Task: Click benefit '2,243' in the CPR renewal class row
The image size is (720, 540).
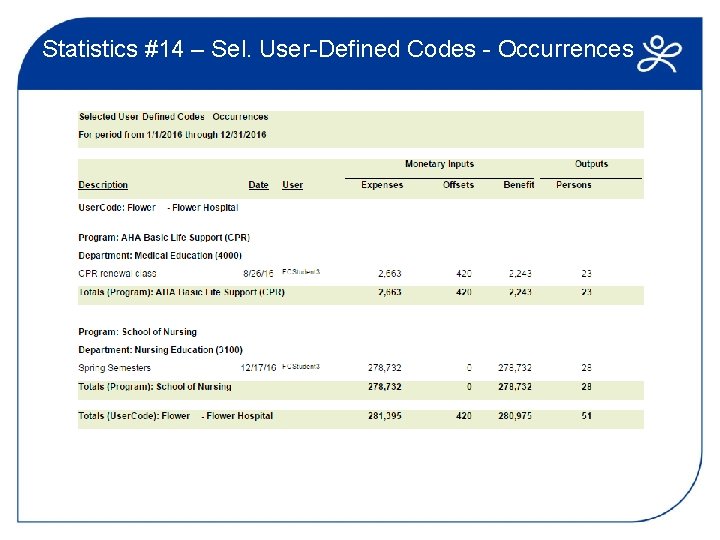Action: point(520,273)
